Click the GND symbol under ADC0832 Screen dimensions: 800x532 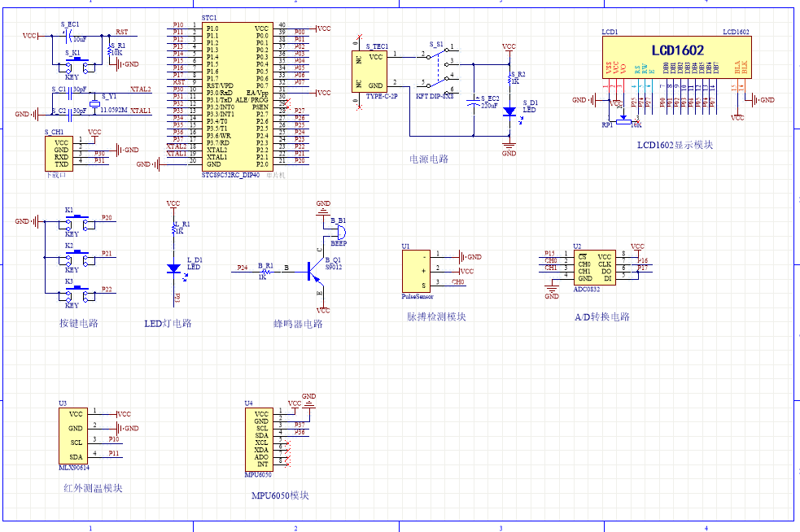pos(552,292)
